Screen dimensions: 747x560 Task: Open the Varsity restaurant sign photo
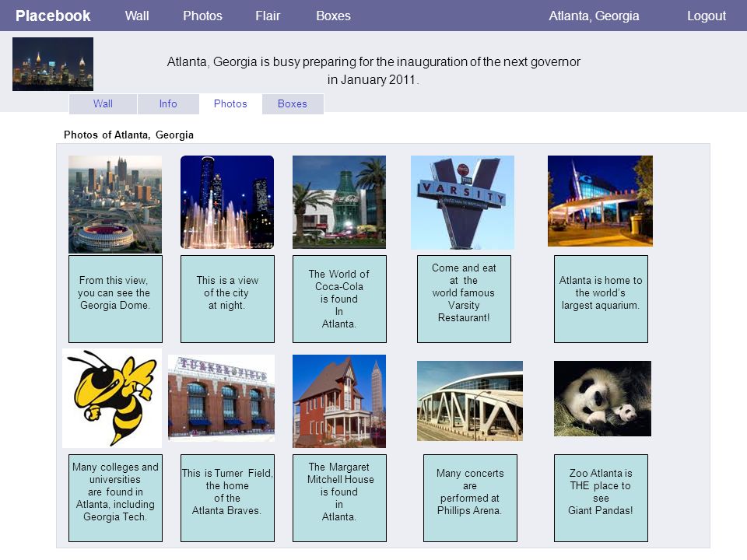click(462, 202)
